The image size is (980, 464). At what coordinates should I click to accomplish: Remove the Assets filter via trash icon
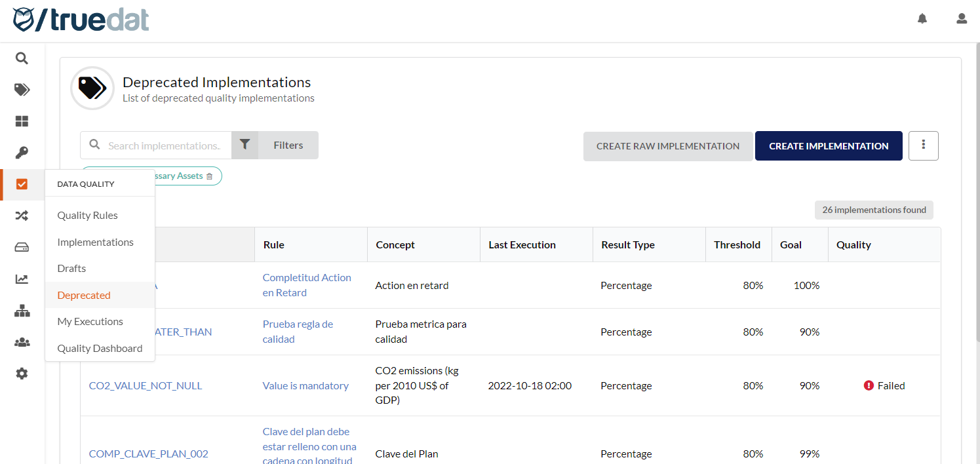click(x=210, y=176)
